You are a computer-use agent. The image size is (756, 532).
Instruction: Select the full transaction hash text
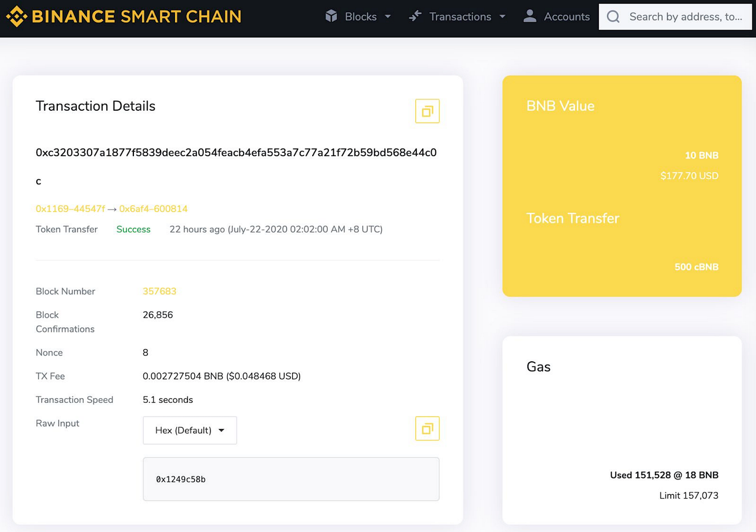pyautogui.click(x=236, y=166)
